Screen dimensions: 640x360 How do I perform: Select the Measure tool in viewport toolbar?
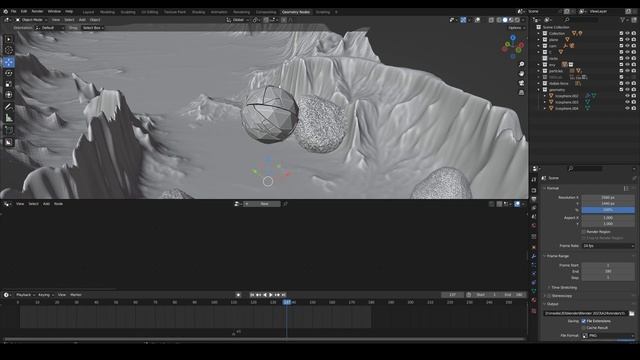(x=9, y=118)
